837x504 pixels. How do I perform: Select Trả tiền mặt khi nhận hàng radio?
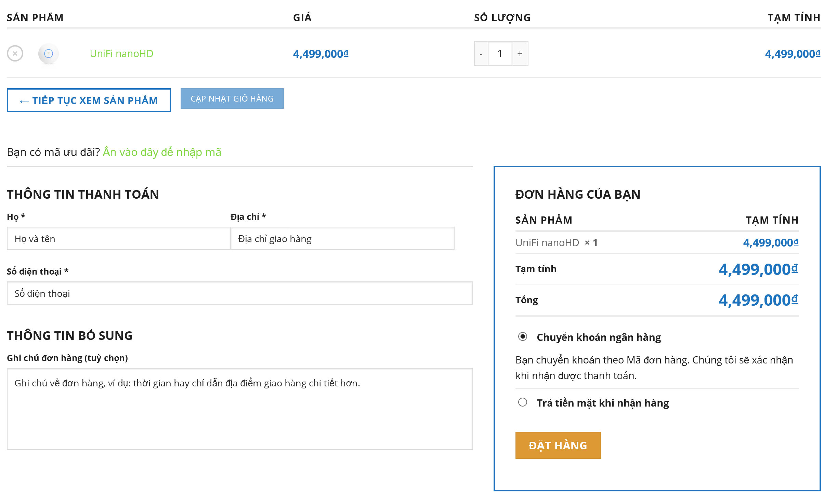pos(522,402)
